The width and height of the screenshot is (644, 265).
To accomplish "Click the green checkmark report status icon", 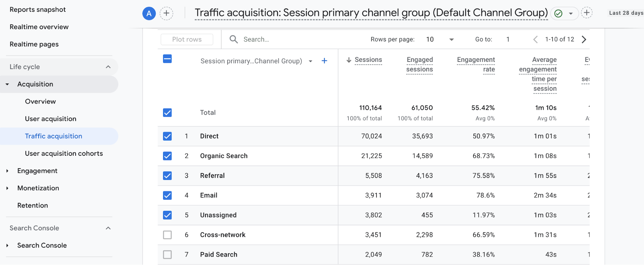I will point(558,13).
